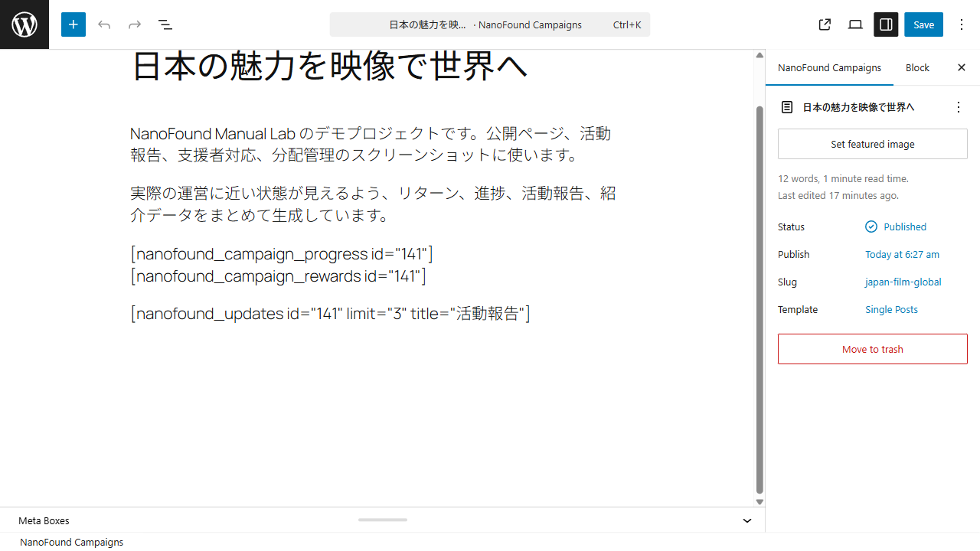
Task: Click the Last edited 17 minutes ago text
Action: point(838,195)
